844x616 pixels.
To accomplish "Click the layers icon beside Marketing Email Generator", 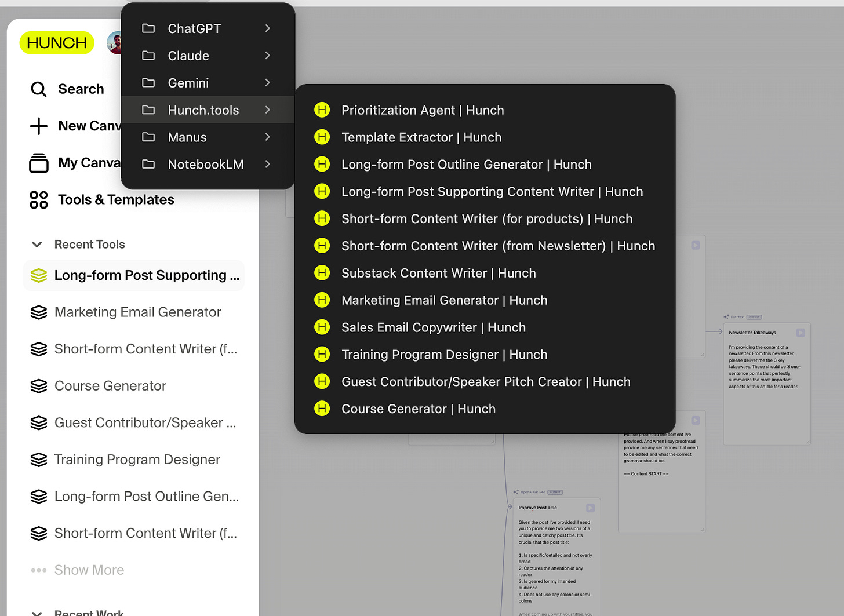I will 39,312.
